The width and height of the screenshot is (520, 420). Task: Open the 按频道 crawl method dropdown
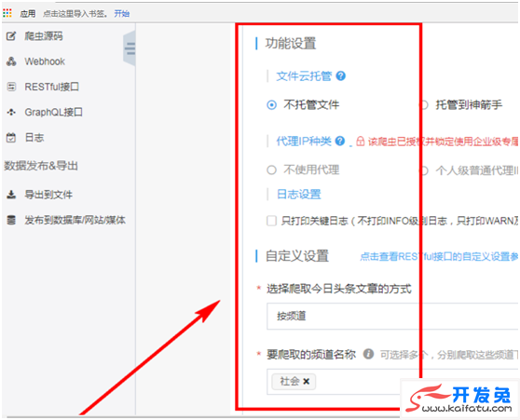[392, 316]
